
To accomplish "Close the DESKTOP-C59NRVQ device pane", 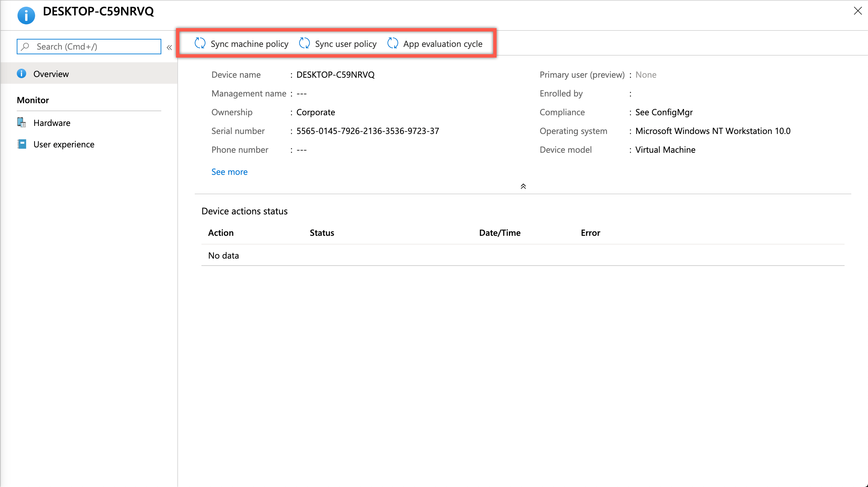I will point(857,11).
